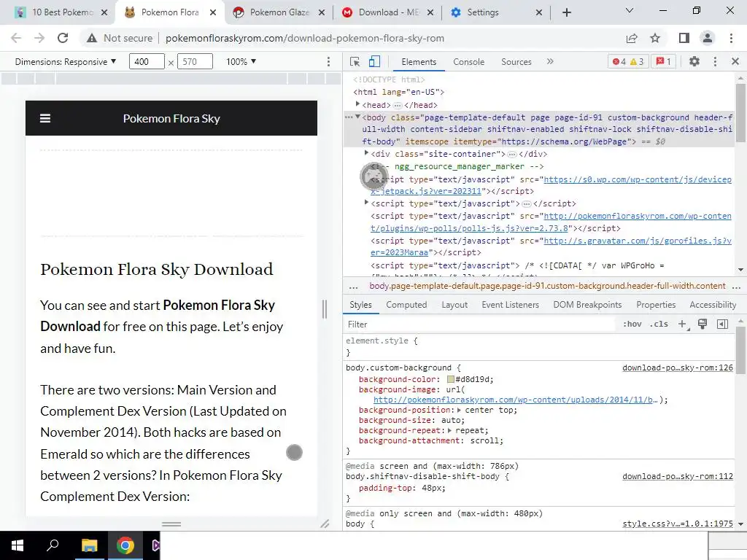Open the Windows Start menu

pyautogui.click(x=18, y=545)
